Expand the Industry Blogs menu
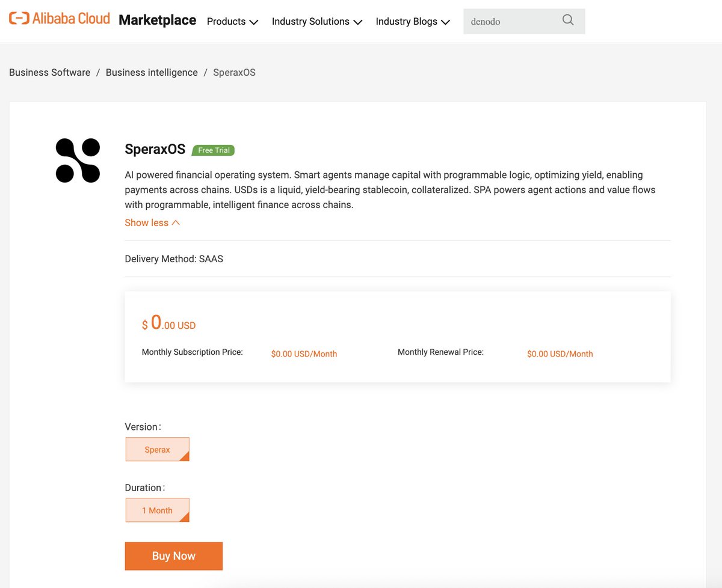This screenshot has height=588, width=722. point(413,22)
